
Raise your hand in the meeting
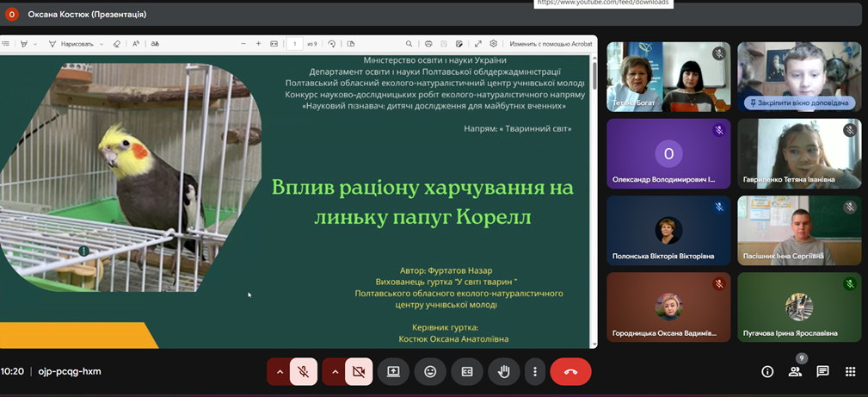504,371
